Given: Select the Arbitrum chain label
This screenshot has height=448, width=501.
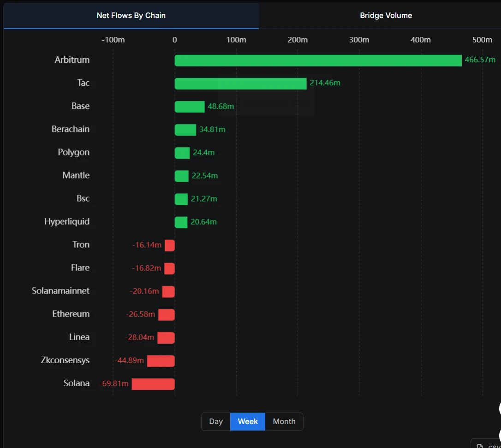Looking at the screenshot, I should click(72, 60).
